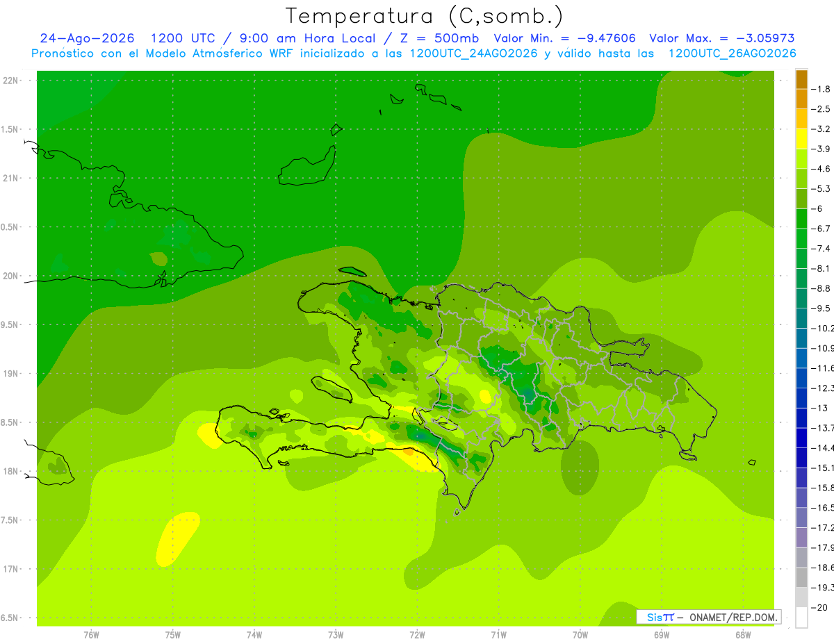Click the "-1.8" colorbar label

point(821,89)
